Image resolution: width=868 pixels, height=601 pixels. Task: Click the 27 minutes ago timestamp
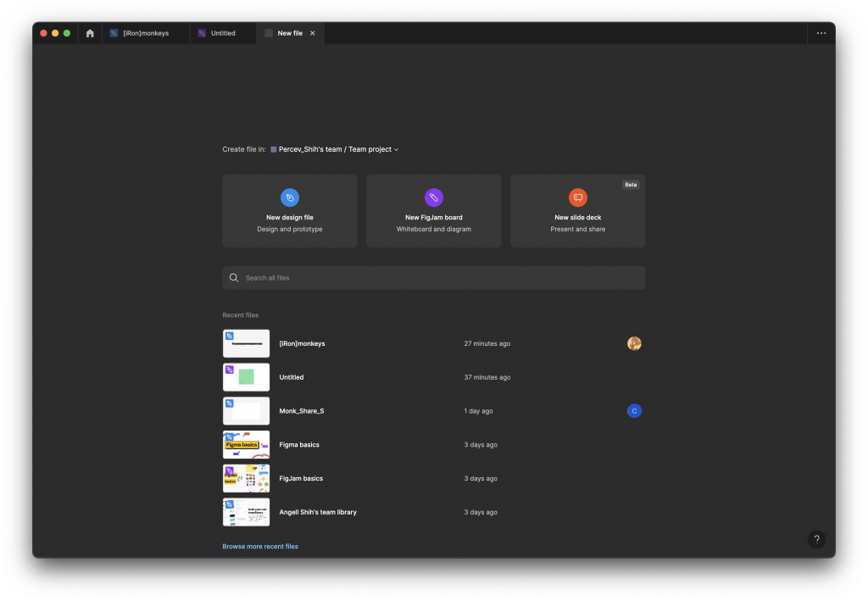click(487, 343)
